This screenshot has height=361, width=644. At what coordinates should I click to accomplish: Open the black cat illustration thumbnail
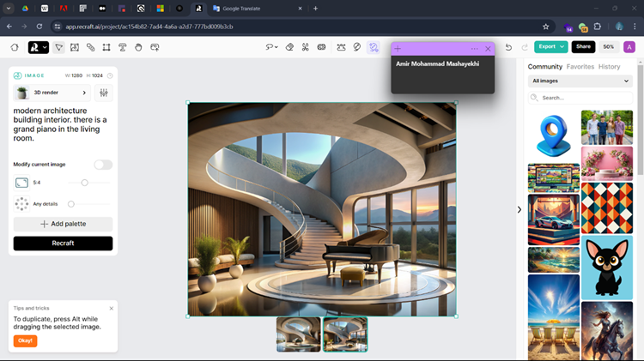pos(607,268)
